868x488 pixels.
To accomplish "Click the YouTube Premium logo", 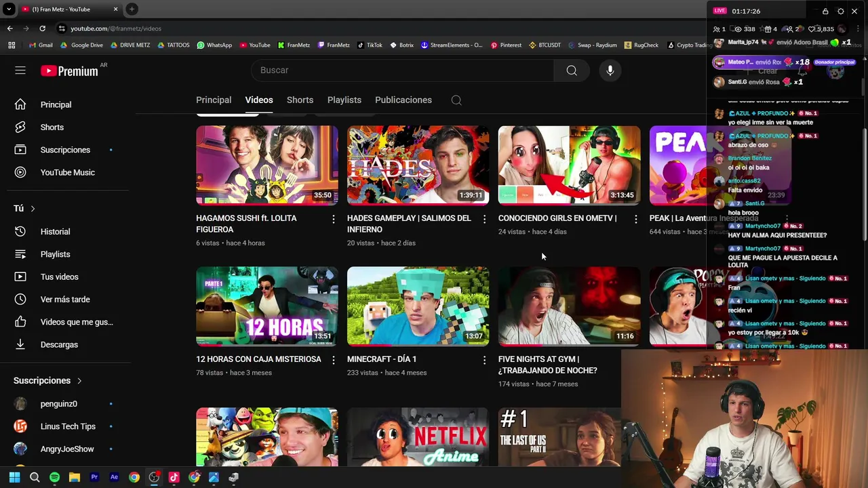I will pyautogui.click(x=69, y=70).
